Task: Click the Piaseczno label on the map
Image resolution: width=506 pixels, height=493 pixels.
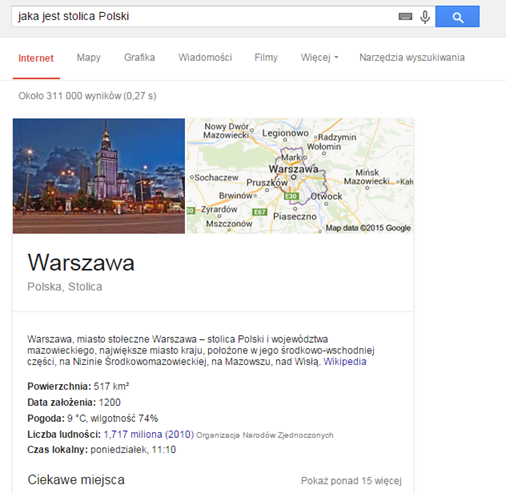Action: pos(295,217)
